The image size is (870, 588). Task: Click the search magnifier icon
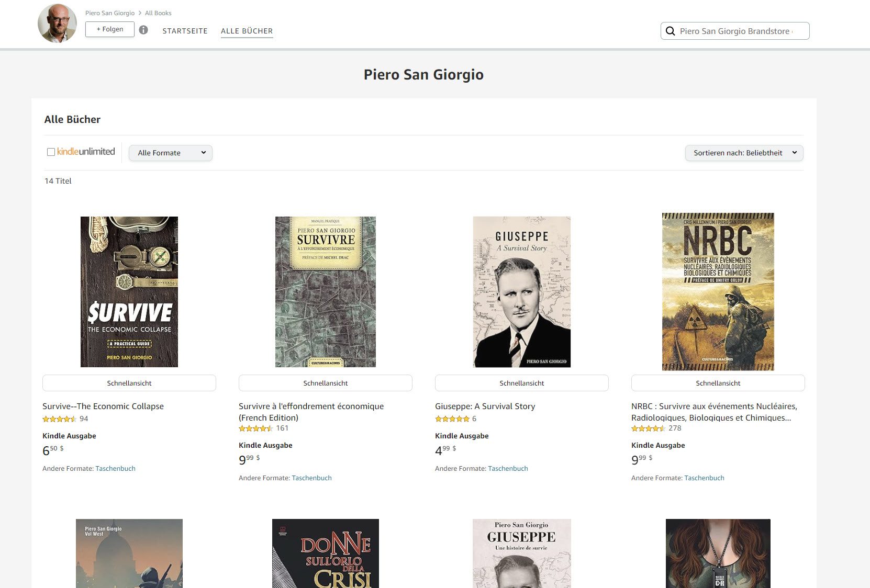pos(670,31)
